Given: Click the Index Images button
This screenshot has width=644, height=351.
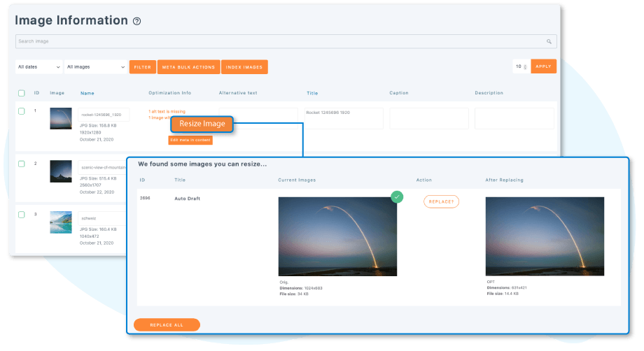Looking at the screenshot, I should tap(244, 67).
